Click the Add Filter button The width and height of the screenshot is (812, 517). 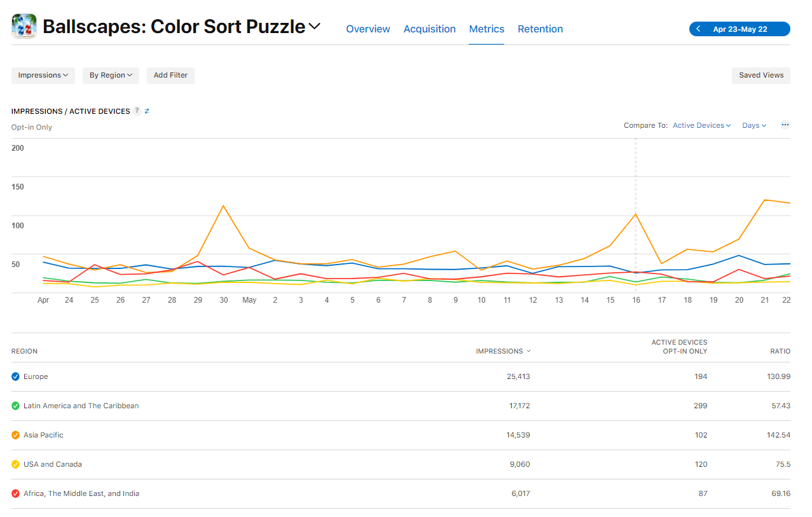[x=170, y=75]
